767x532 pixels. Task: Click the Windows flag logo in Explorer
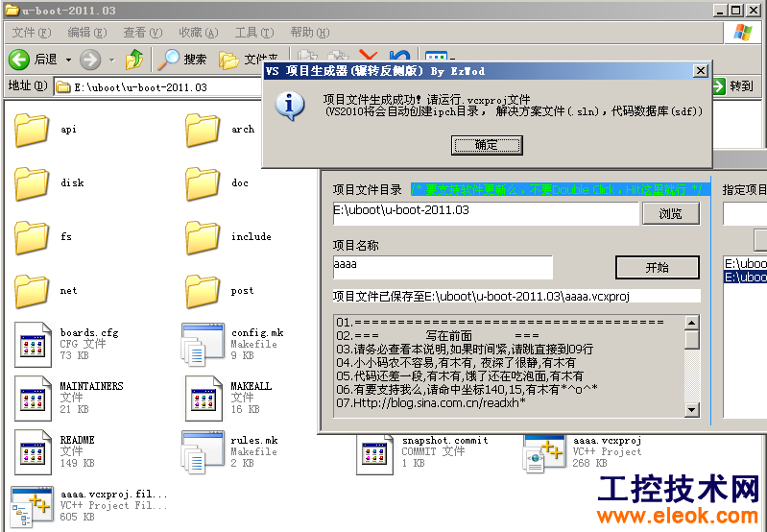[743, 33]
